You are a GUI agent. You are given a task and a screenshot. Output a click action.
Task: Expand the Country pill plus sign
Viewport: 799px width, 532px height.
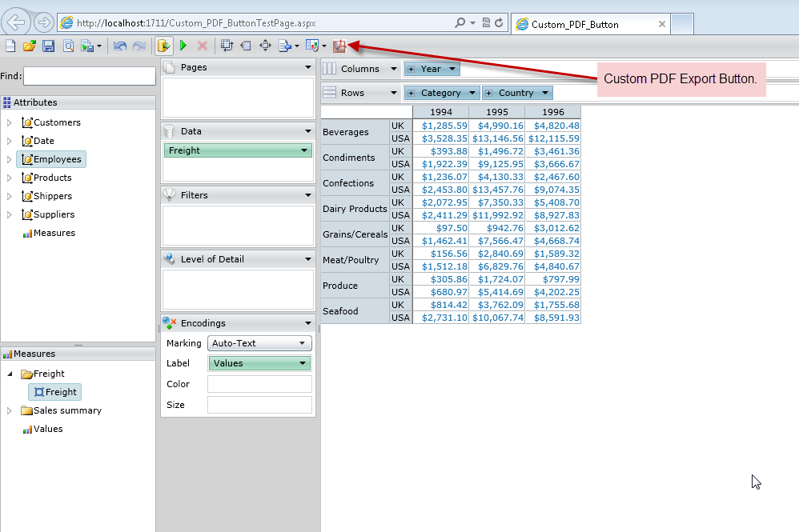pos(488,93)
